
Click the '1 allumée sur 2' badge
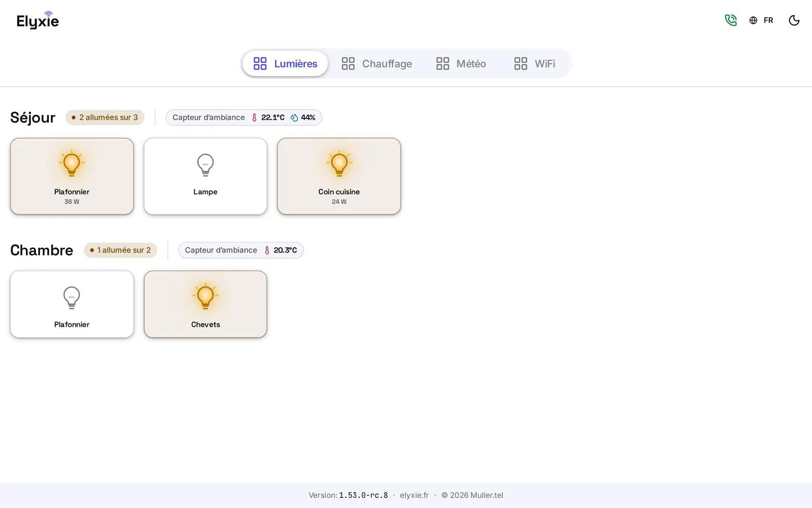[121, 250]
